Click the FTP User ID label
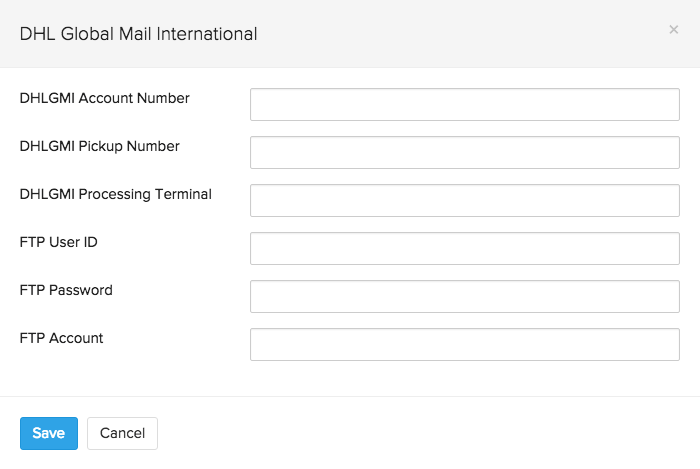This screenshot has width=700, height=469. [58, 242]
